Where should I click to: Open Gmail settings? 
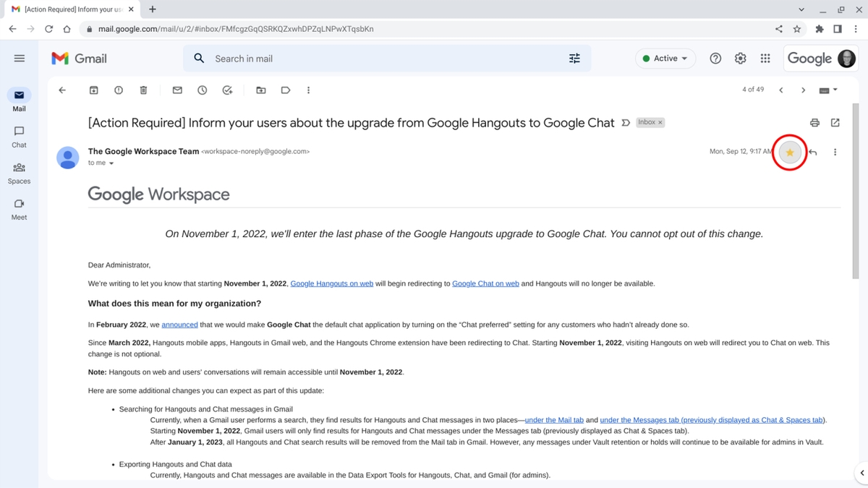[x=740, y=58]
